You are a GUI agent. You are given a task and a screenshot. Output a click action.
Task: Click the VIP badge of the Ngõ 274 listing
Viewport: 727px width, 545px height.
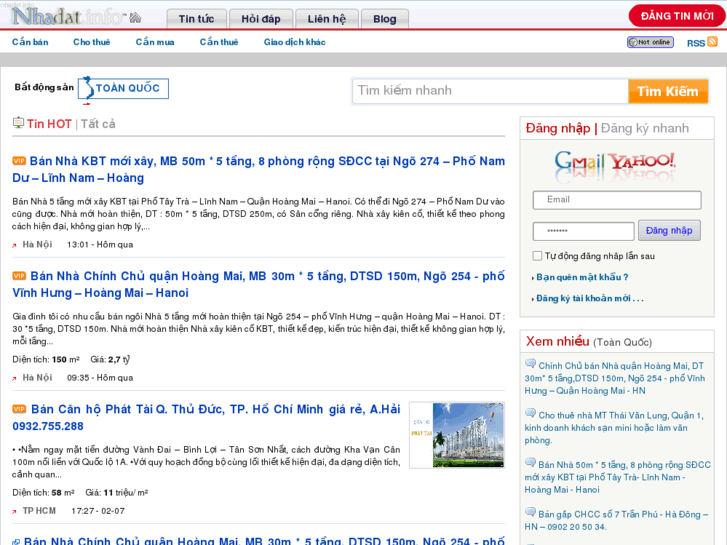tap(19, 161)
